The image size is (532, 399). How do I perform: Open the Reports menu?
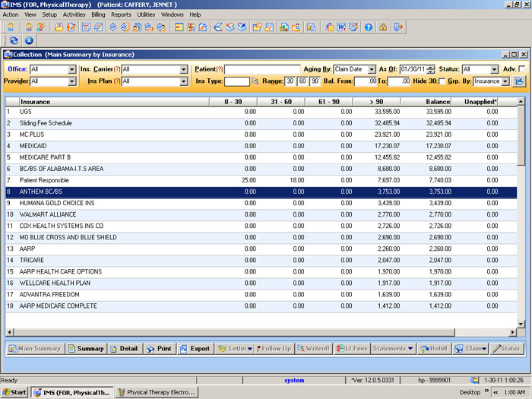coord(121,14)
